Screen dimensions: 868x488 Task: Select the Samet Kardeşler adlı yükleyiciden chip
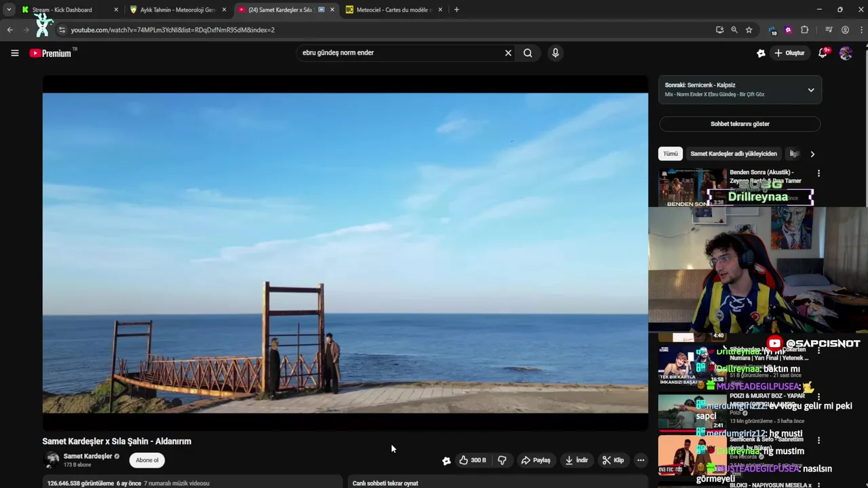tap(734, 154)
